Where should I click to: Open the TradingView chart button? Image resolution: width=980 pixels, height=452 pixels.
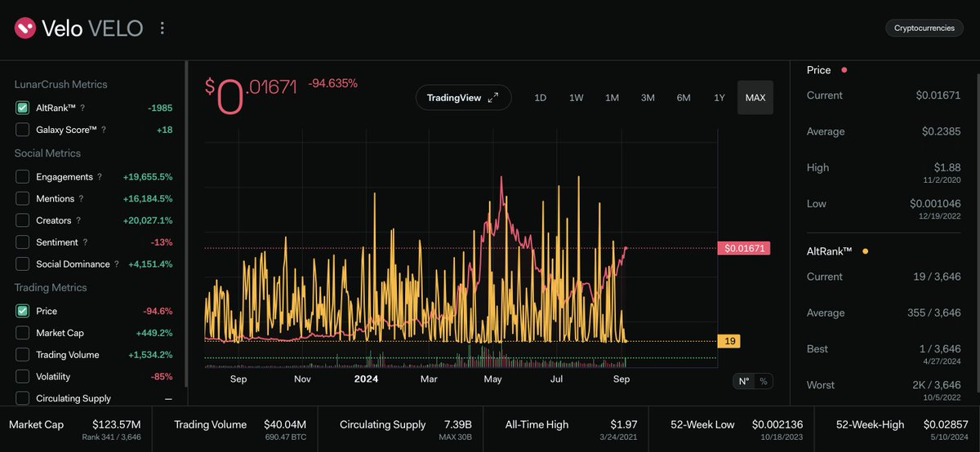point(463,98)
